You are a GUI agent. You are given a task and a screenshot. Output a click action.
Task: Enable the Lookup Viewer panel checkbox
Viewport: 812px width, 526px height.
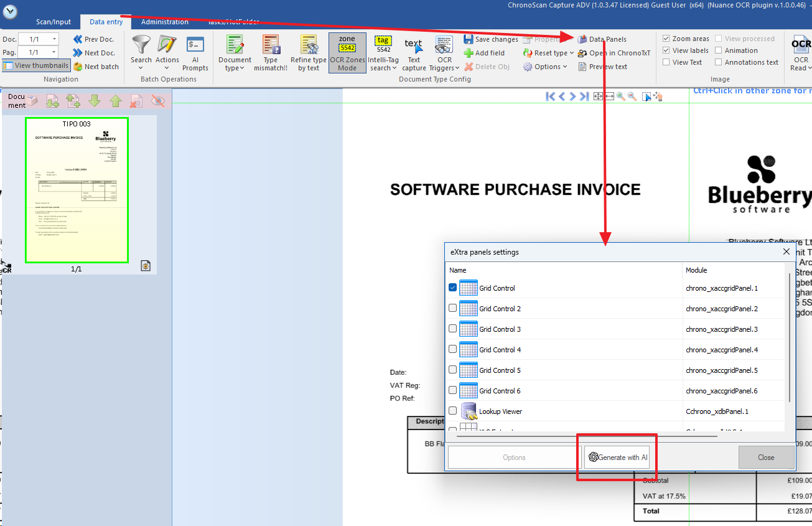453,411
